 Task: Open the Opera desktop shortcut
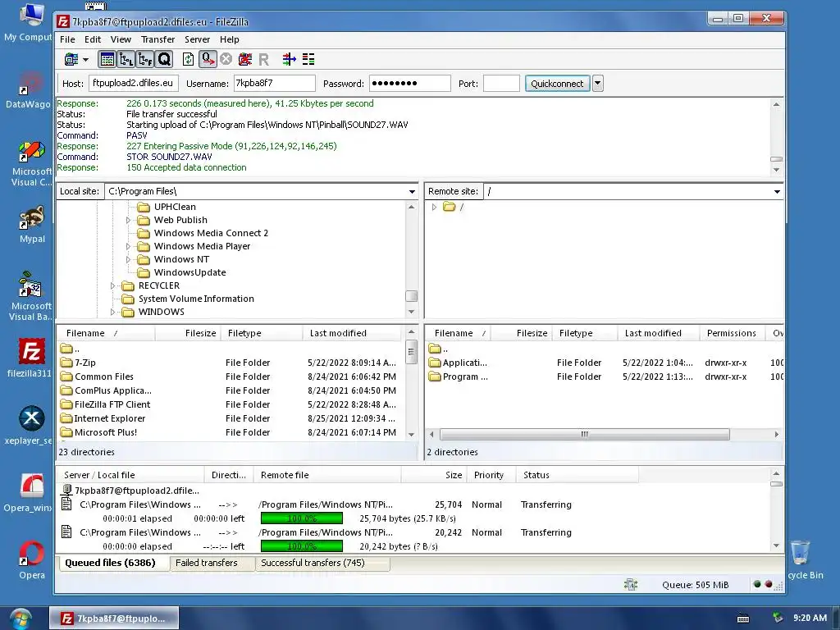click(32, 561)
